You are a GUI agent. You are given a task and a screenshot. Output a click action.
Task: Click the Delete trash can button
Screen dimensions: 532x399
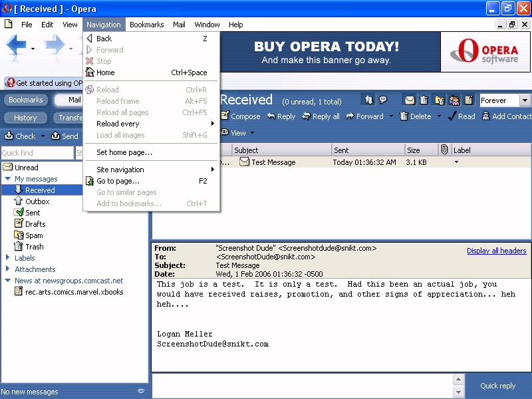(x=416, y=116)
